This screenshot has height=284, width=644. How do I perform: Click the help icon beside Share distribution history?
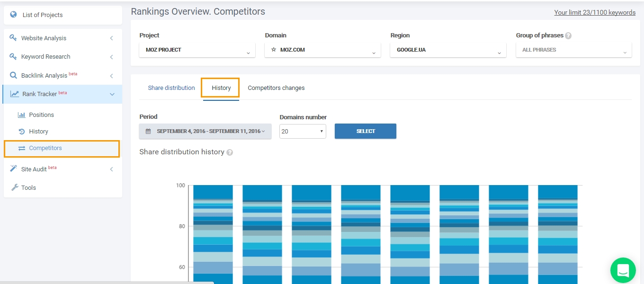click(230, 152)
